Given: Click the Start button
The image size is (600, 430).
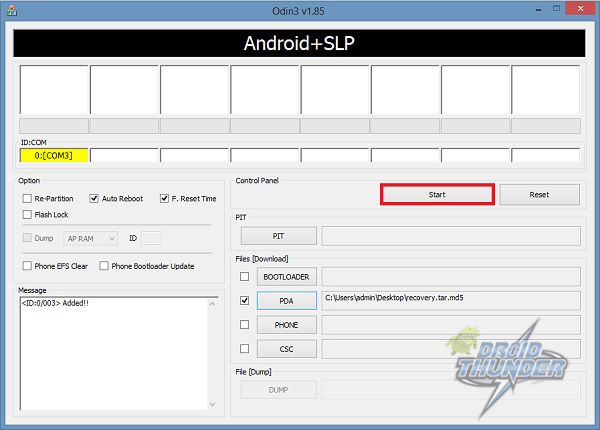Looking at the screenshot, I should [437, 195].
